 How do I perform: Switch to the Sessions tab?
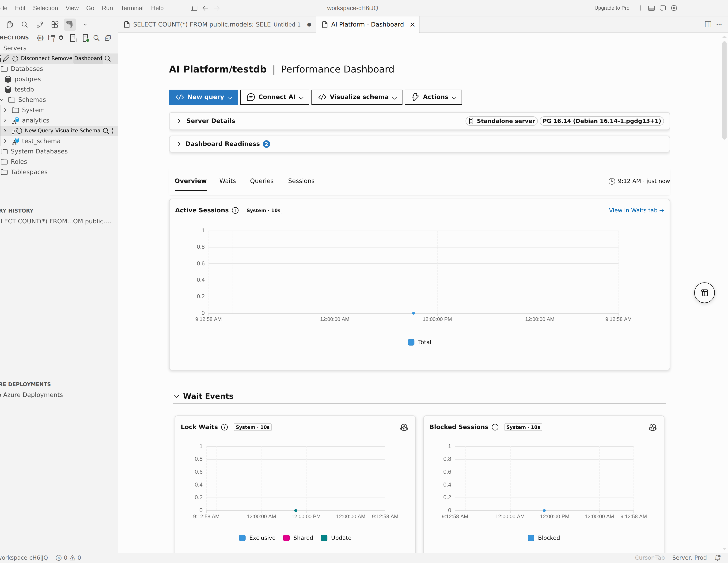click(x=301, y=181)
